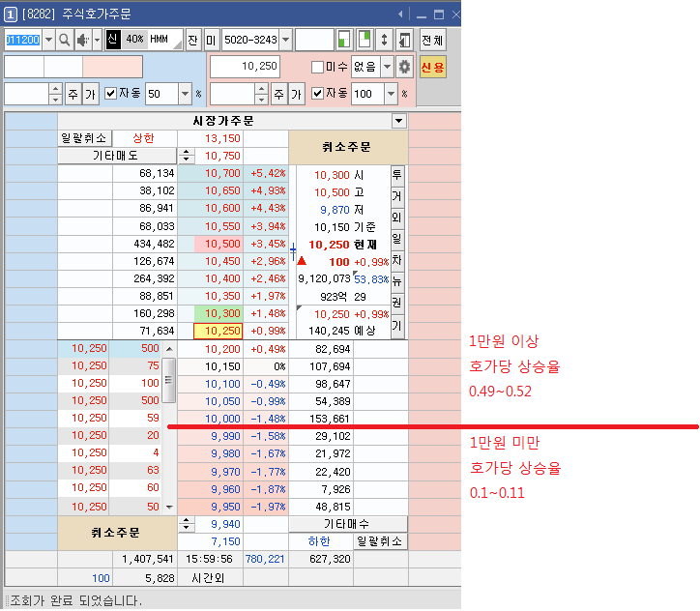Open the speaker icon dropdown arrow
The height and width of the screenshot is (611, 700).
(97, 41)
